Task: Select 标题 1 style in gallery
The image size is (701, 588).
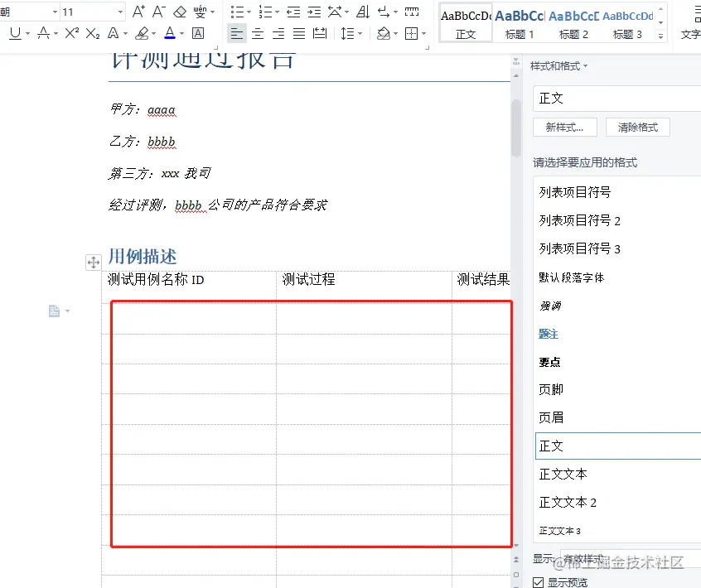Action: [520, 23]
